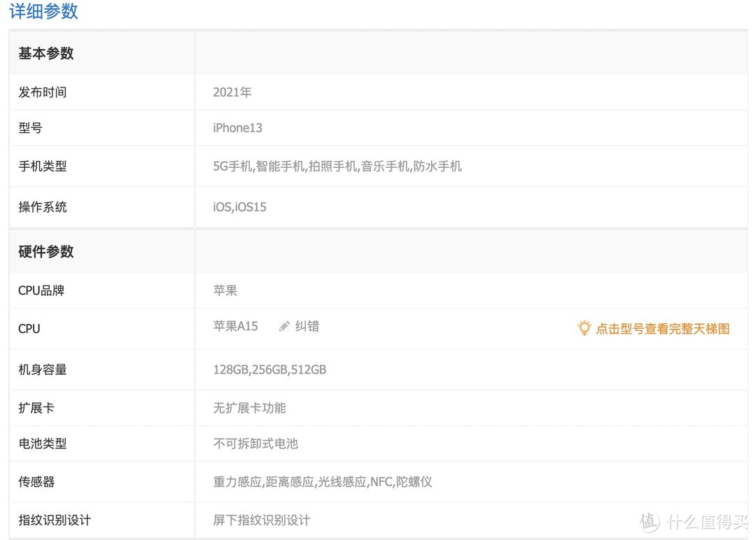
Task: Select the 硬件参数 section header
Action: tap(45, 251)
